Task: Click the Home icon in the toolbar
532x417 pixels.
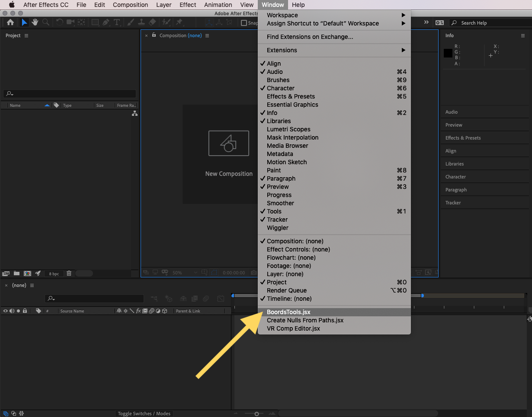Action: 10,22
